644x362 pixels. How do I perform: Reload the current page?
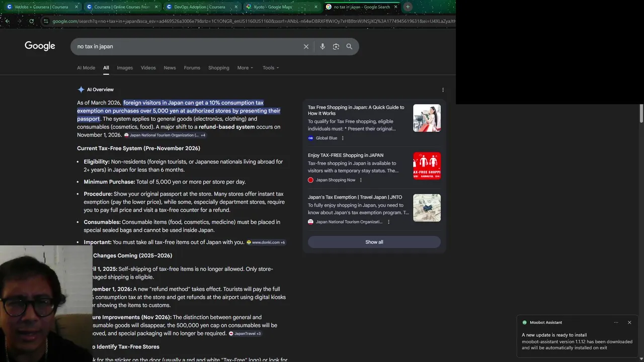click(x=31, y=21)
